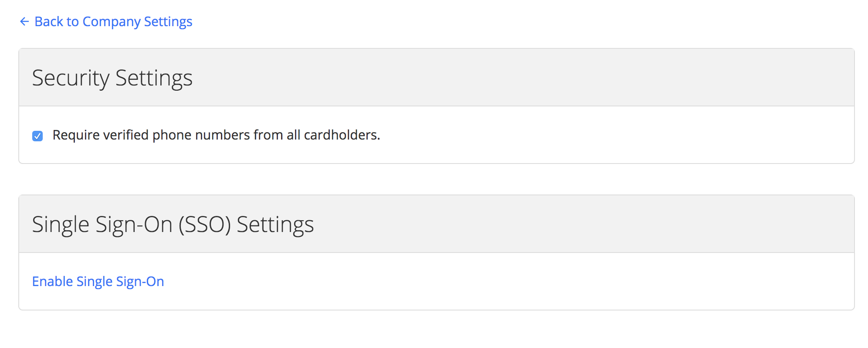Click the '(SSO)' text in the heading

tap(204, 225)
